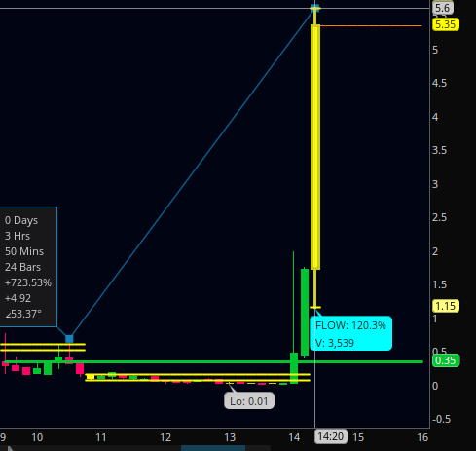The height and width of the screenshot is (451, 476).
Task: Click the green 0.35 price label
Action: click(x=446, y=360)
